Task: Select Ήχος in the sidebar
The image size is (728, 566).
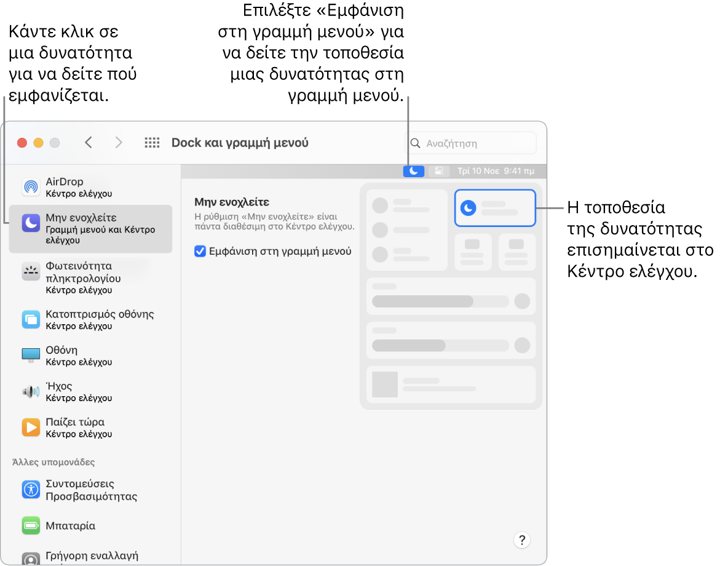Action: pos(90,392)
